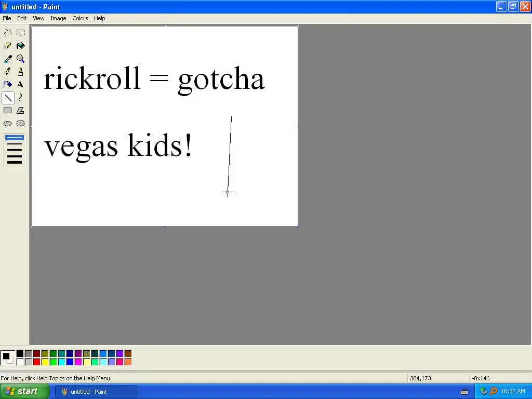The width and height of the screenshot is (532, 399).
Task: Open the Help menu
Action: point(99,18)
